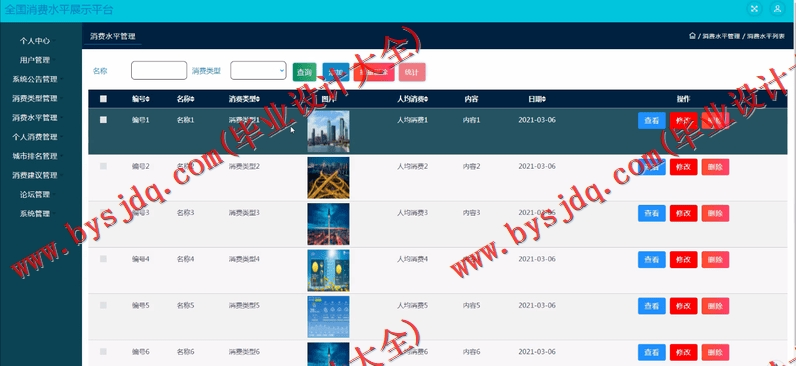Screen dimensions: 796x366
Task: Click 消费水平列表 breadcrumb link
Action: [x=766, y=37]
